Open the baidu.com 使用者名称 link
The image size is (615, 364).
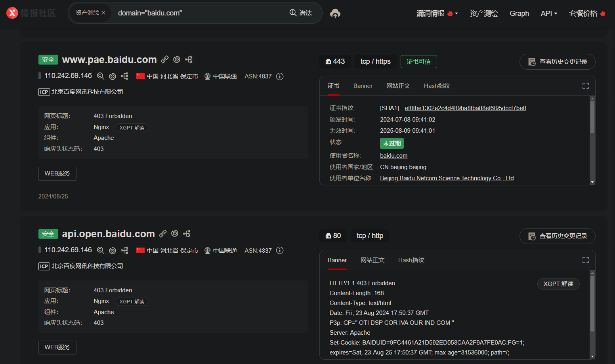[x=394, y=156]
